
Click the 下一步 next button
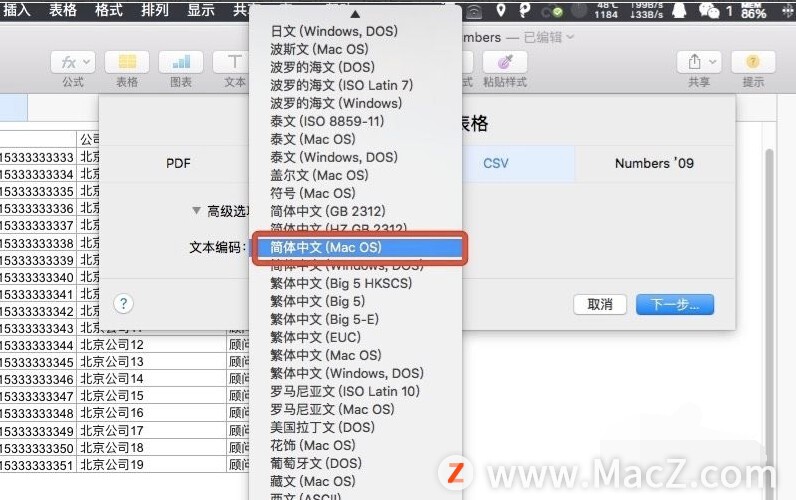pyautogui.click(x=675, y=305)
